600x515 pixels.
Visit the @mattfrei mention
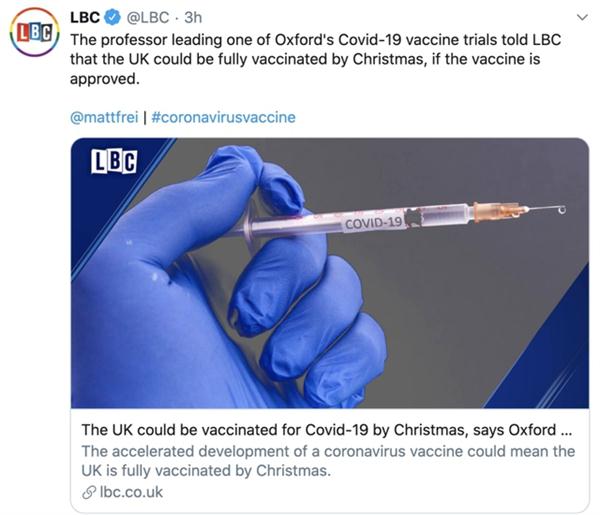tap(105, 117)
